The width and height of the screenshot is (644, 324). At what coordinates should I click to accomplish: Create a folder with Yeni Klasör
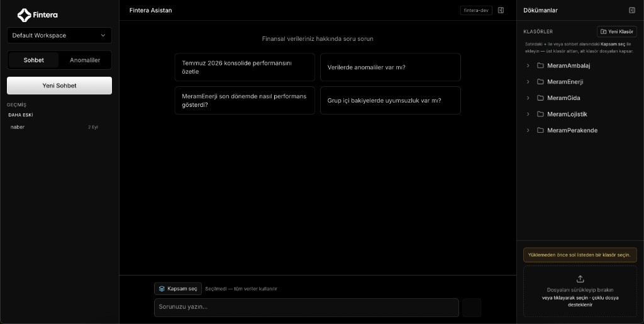(616, 31)
